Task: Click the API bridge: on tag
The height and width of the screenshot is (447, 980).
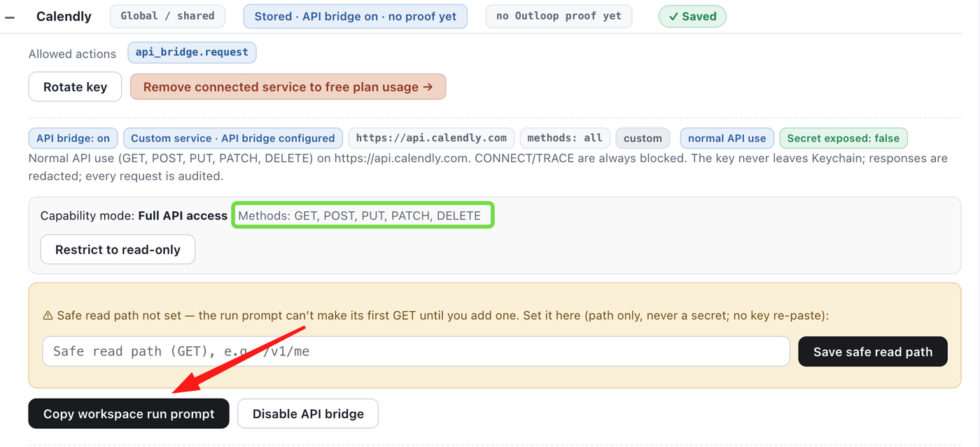Action: [73, 138]
